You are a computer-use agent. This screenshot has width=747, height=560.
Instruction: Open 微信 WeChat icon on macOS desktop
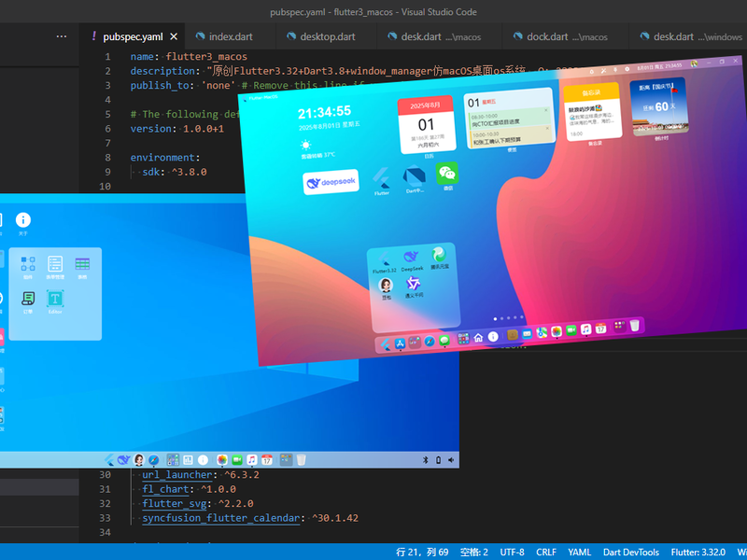(x=447, y=175)
